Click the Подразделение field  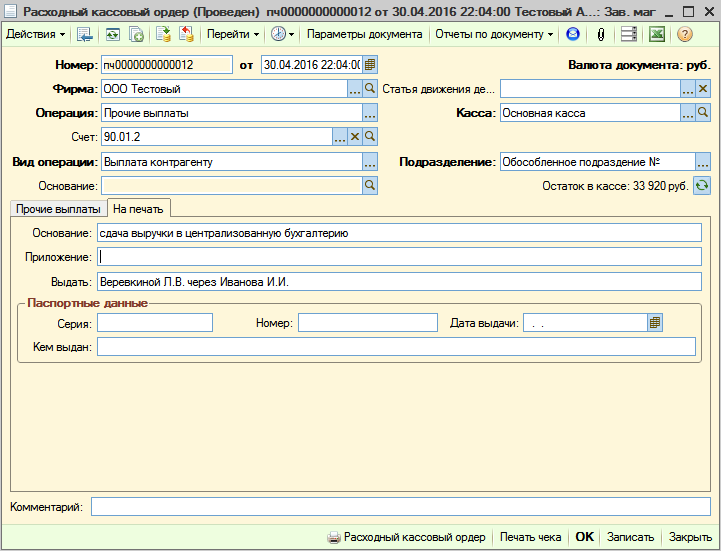[598, 162]
